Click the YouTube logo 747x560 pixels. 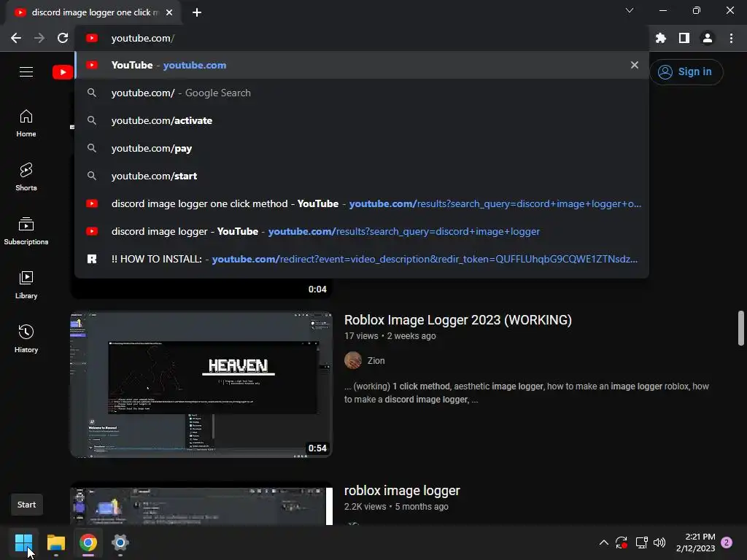(63, 72)
